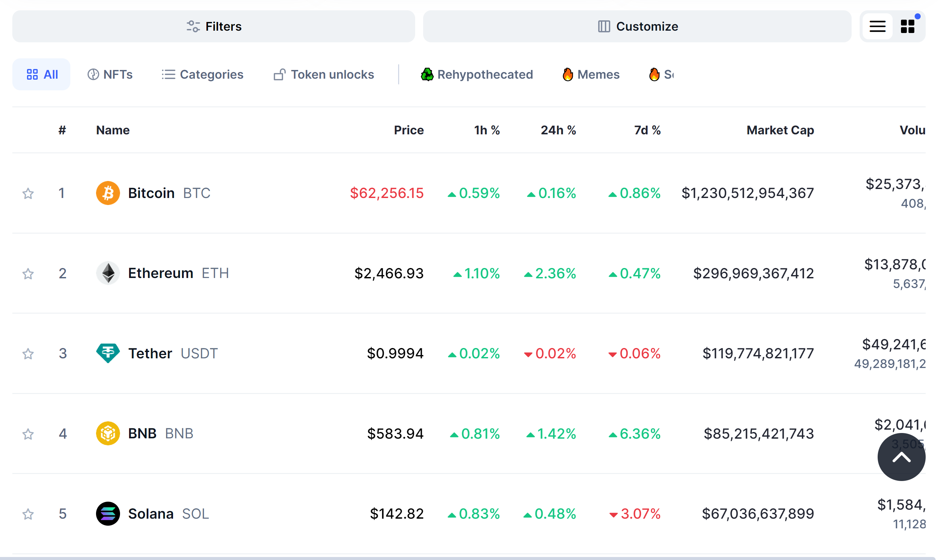This screenshot has width=938, height=560.
Task: Click the BTC ticker symbol
Action: click(x=197, y=193)
